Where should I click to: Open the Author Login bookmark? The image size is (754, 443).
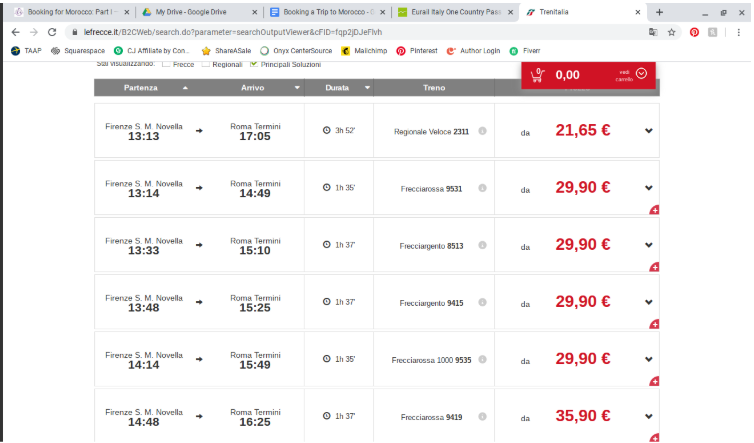[474, 51]
